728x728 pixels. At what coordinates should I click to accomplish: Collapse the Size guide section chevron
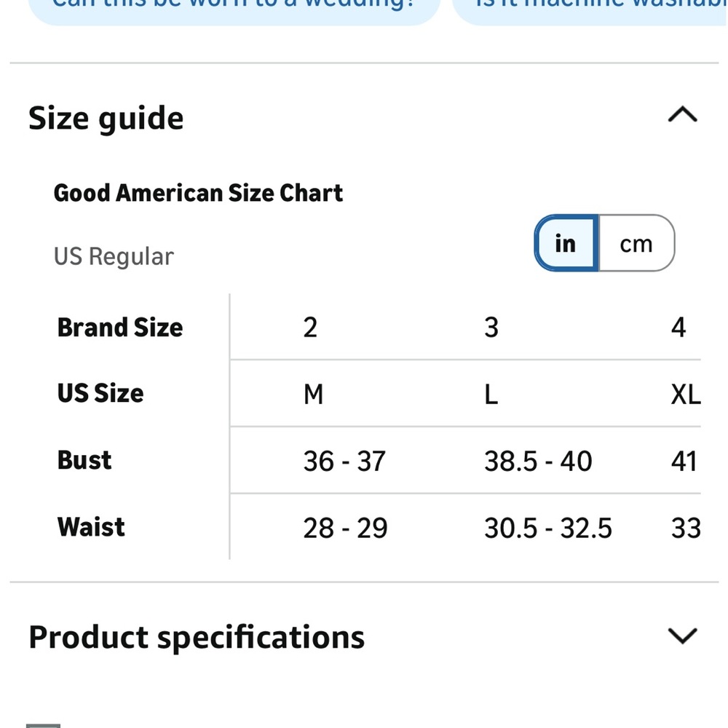682,114
